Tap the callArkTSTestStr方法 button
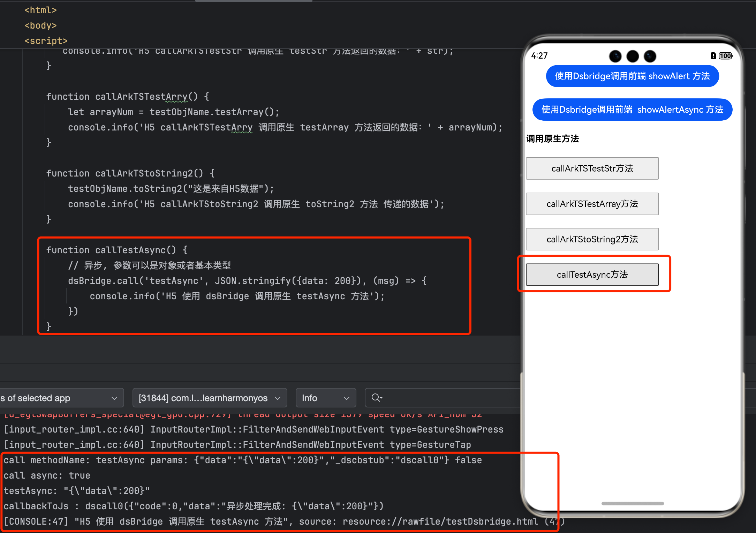This screenshot has height=533, width=756. coord(592,168)
